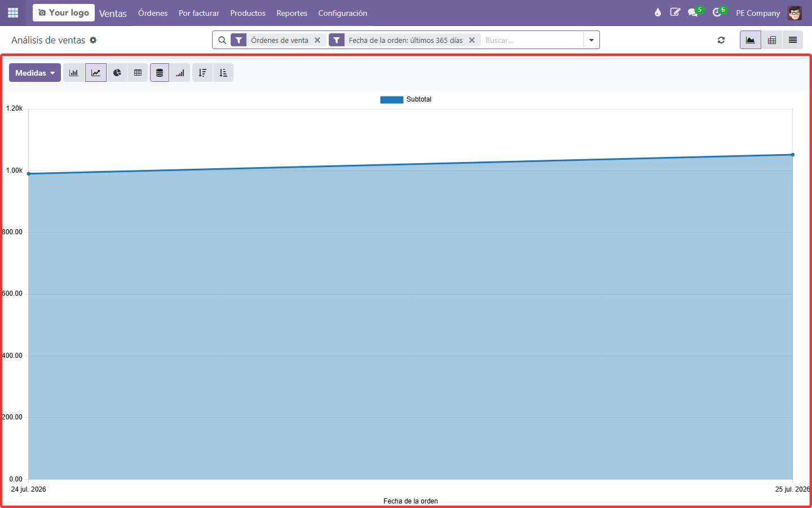Viewport: 812px width, 508px height.
Task: Sort chart in descending order
Action: coord(202,73)
